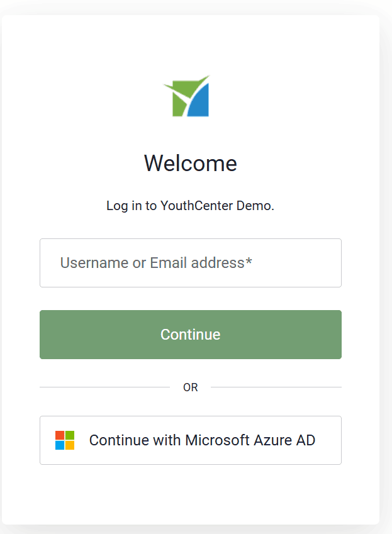Click the divider line left of OR
The height and width of the screenshot is (534, 392).
point(104,387)
